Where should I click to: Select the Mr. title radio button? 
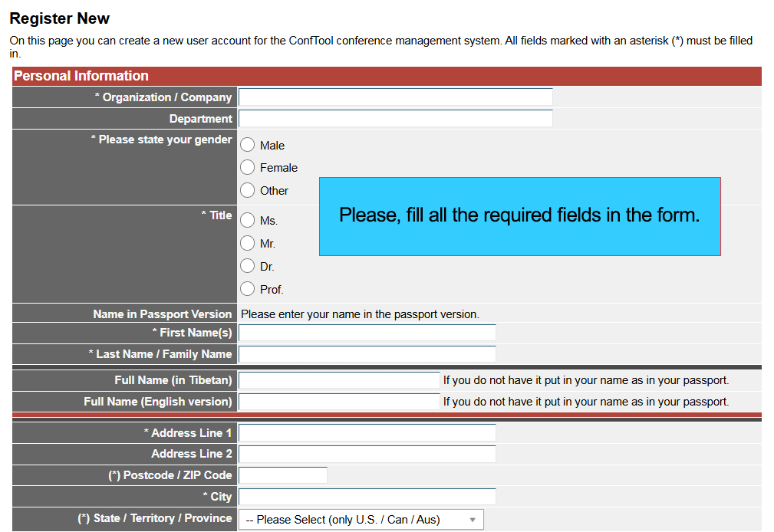coord(248,243)
